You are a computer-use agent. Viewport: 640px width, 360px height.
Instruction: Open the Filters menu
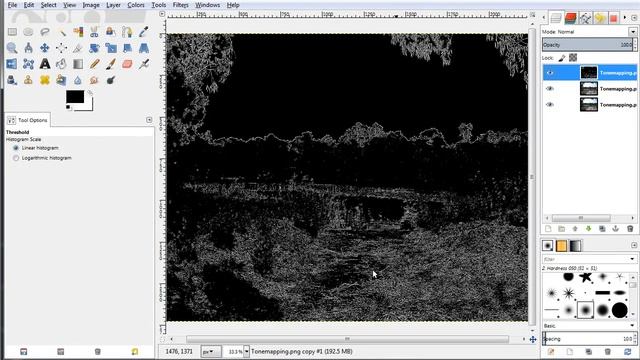pos(180,5)
